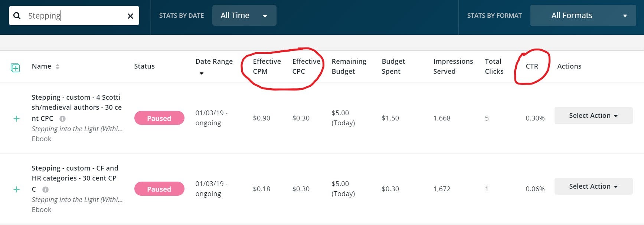Click info icon beside Scottish/medieval authors campaign
Screen dimensions: 644x225
coord(63,119)
